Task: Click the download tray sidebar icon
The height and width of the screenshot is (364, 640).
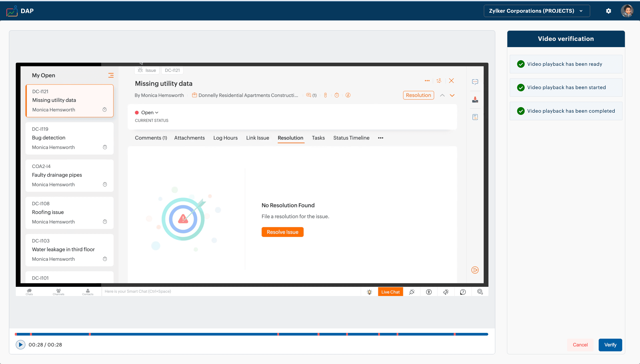Action: (475, 100)
